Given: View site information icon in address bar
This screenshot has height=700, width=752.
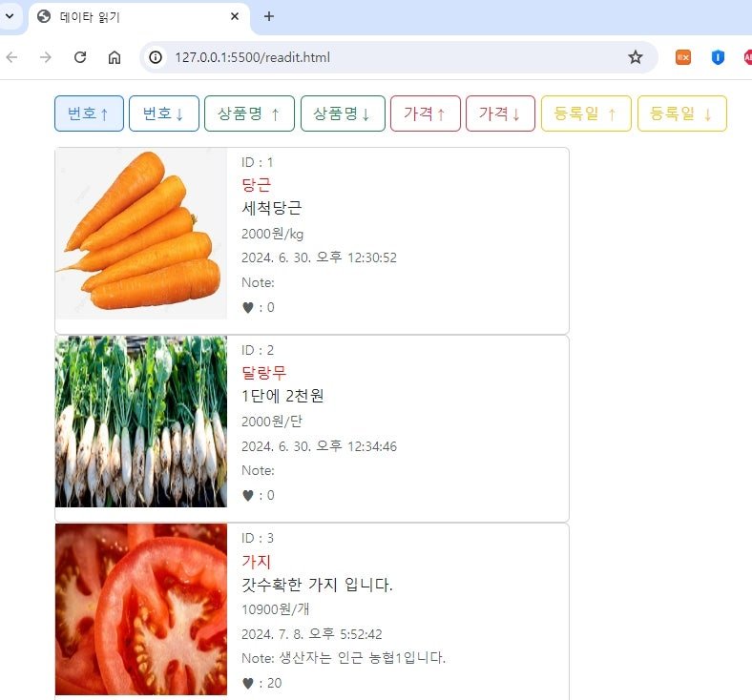Looking at the screenshot, I should (x=156, y=57).
